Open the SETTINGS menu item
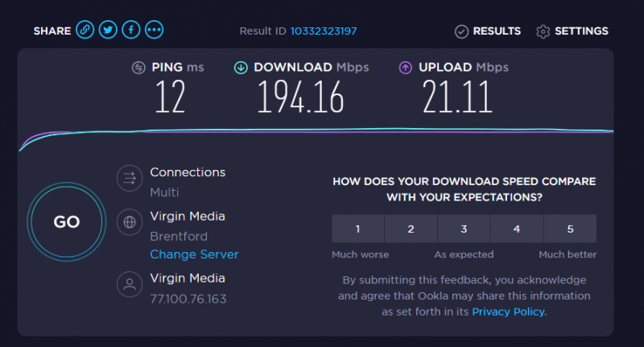 point(581,31)
